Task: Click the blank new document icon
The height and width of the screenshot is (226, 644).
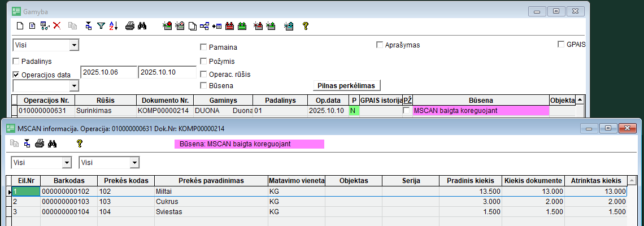Action: click(x=20, y=25)
